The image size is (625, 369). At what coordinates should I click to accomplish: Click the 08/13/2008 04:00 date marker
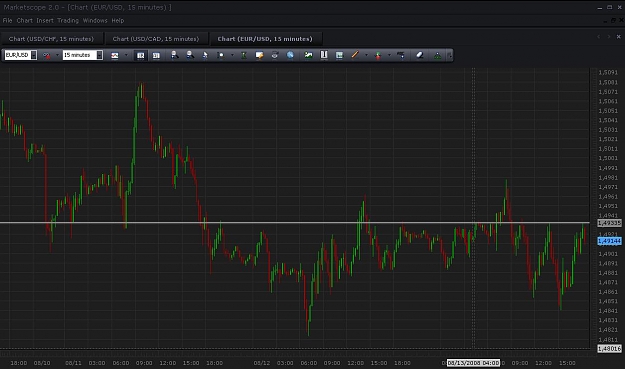(473, 363)
